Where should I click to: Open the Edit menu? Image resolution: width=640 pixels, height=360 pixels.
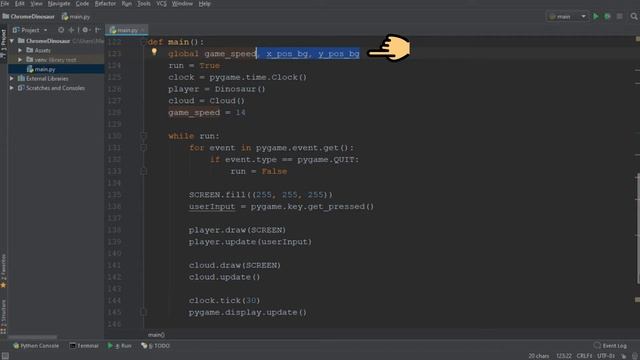(20, 4)
